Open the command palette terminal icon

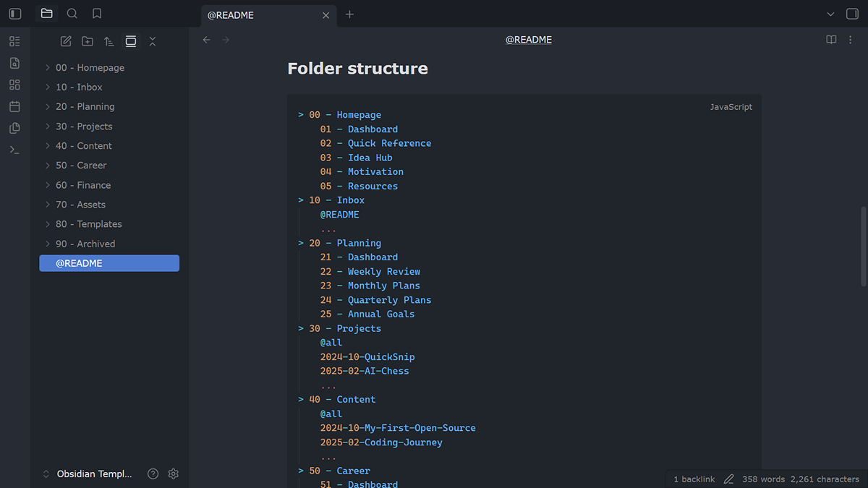click(15, 150)
